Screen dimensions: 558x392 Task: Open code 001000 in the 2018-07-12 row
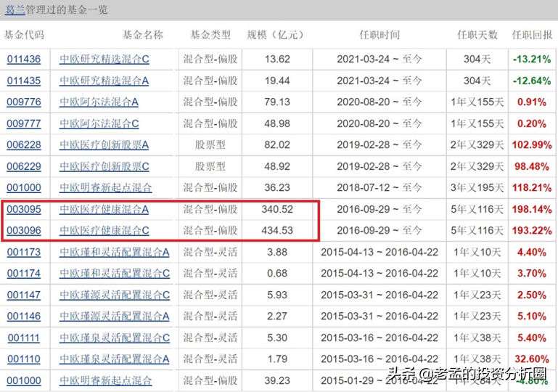point(24,187)
